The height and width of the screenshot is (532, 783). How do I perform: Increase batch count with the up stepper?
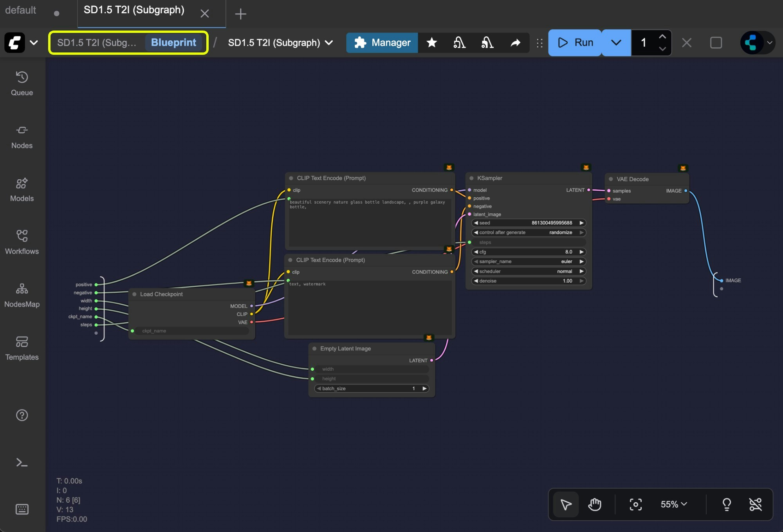click(x=662, y=36)
